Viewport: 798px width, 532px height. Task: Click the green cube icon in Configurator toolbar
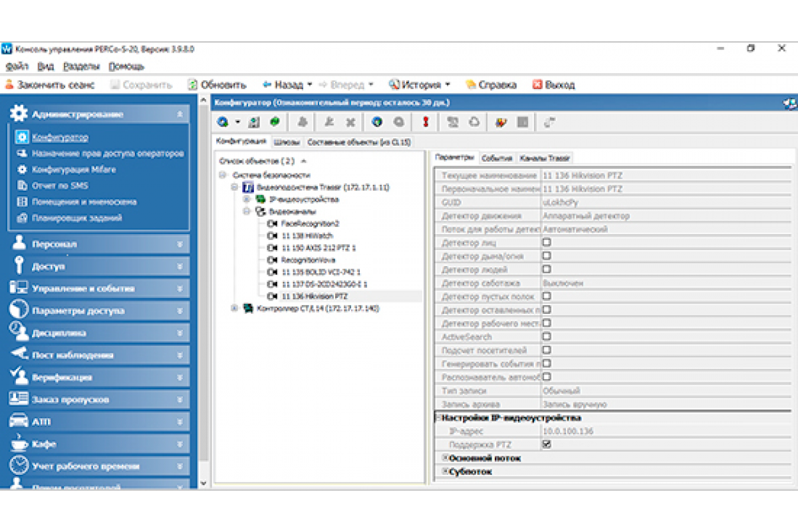pyautogui.click(x=274, y=122)
